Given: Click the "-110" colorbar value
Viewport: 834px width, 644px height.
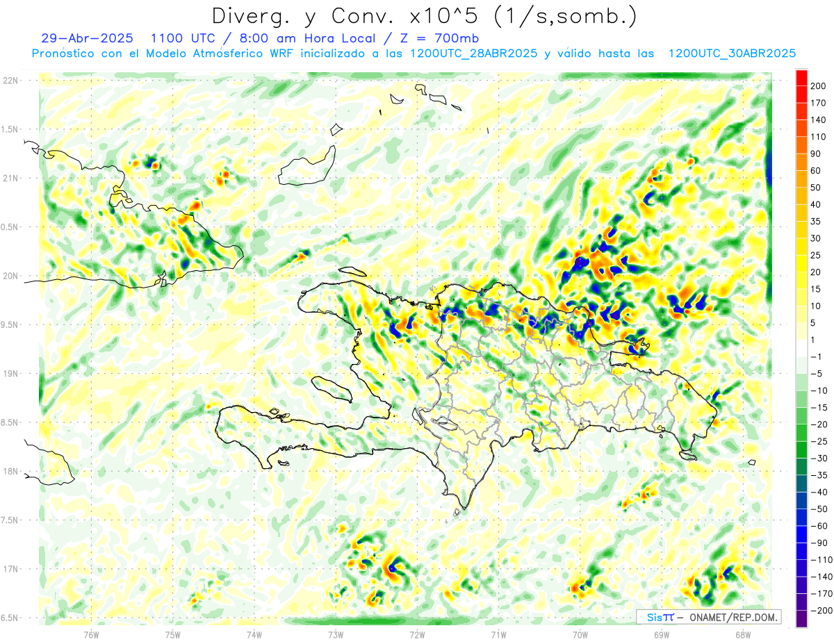Looking at the screenshot, I should point(822,559).
